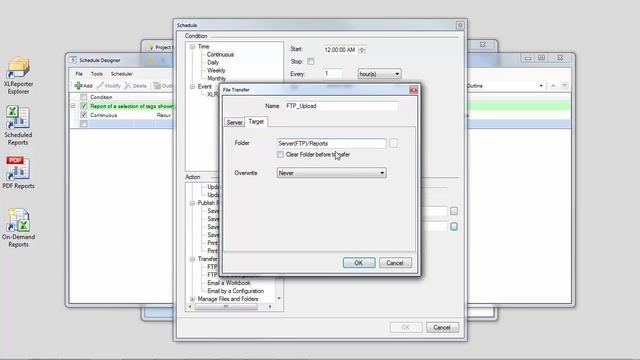
Task: Click the Add button in Schedule Designer
Action: 83,86
